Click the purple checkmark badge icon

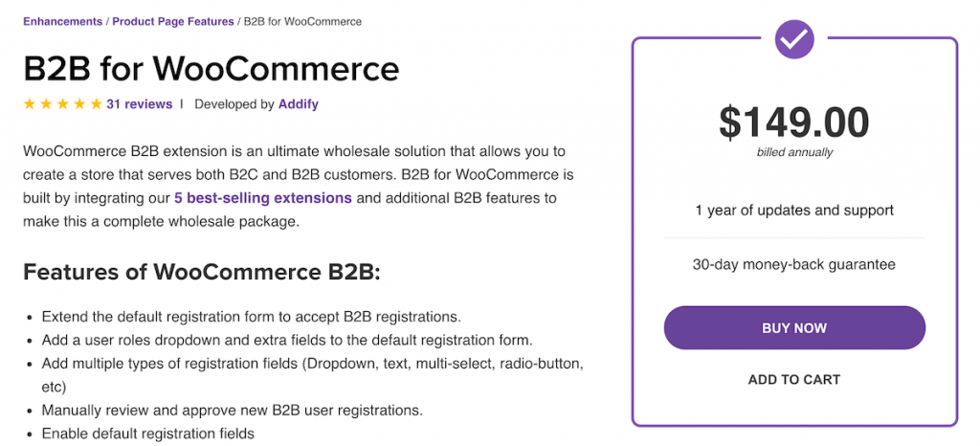(794, 40)
